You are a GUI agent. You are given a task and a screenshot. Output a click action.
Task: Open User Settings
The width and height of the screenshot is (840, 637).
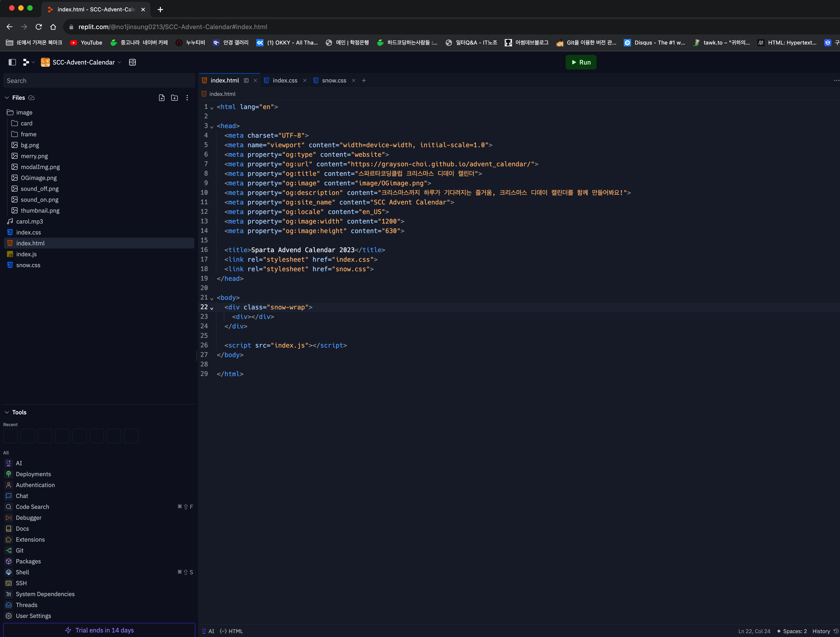pyautogui.click(x=99, y=616)
